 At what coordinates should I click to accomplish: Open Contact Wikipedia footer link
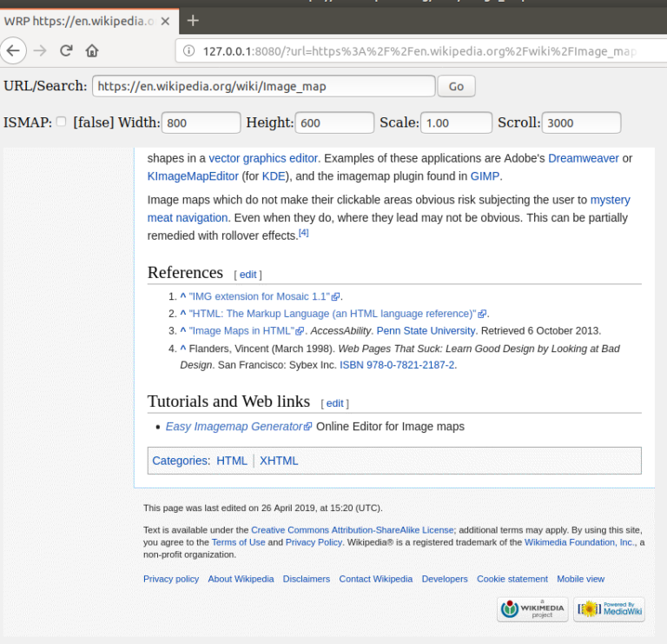[x=375, y=580]
